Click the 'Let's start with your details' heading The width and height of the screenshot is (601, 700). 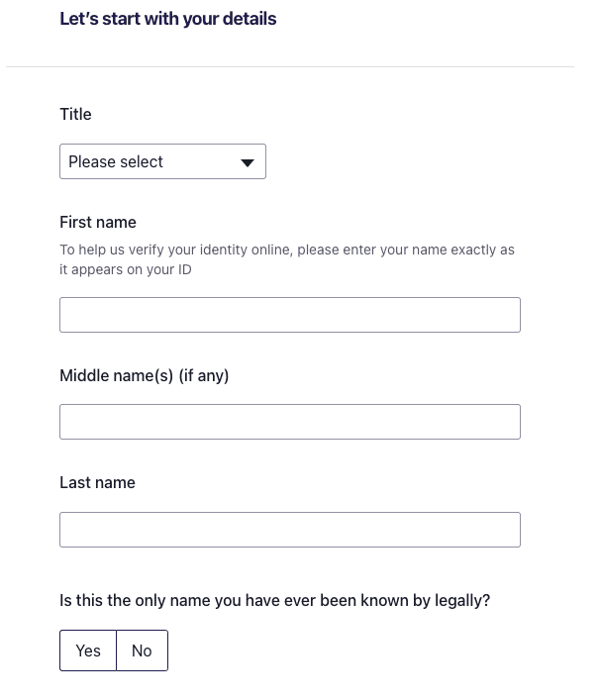coord(168,19)
